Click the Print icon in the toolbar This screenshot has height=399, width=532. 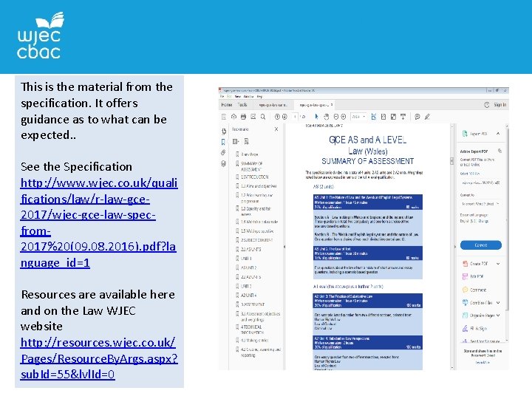coord(243,117)
